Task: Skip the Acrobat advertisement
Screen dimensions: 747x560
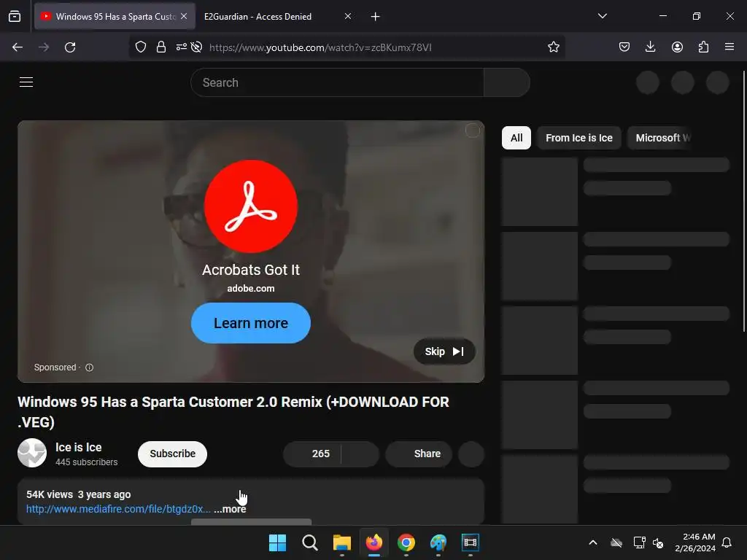Action: (x=444, y=352)
